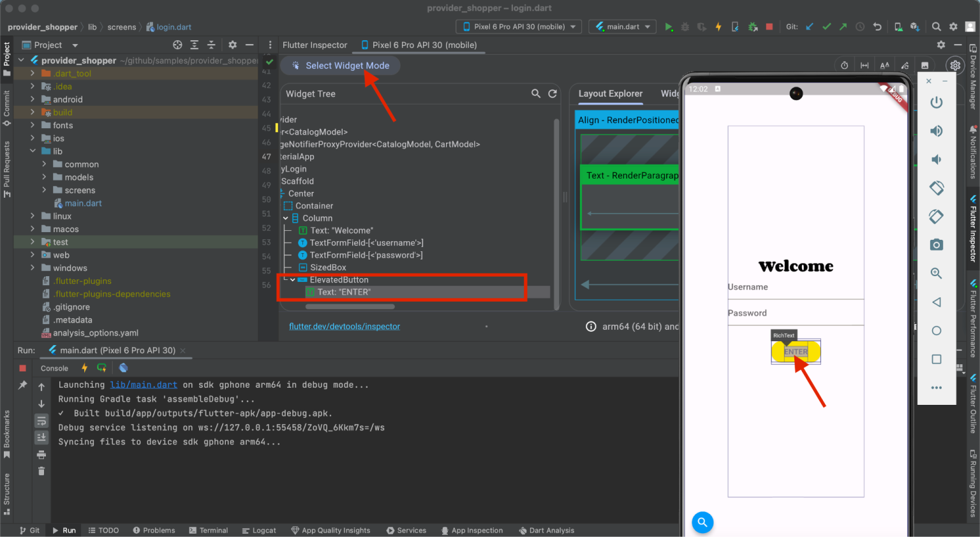This screenshot has height=537, width=980.
Task: Refresh the Widget Tree
Action: point(553,93)
